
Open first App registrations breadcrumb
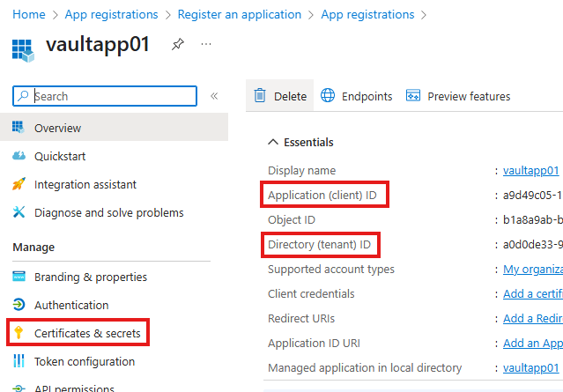(111, 14)
